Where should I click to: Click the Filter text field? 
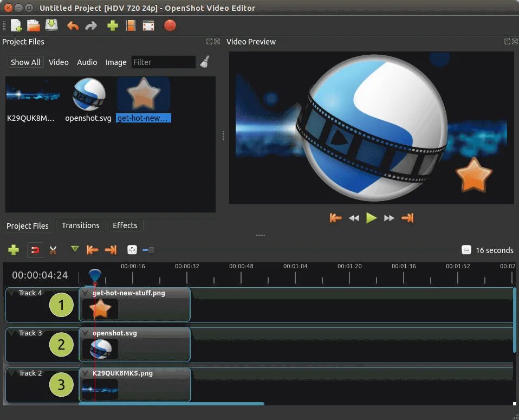click(x=164, y=62)
